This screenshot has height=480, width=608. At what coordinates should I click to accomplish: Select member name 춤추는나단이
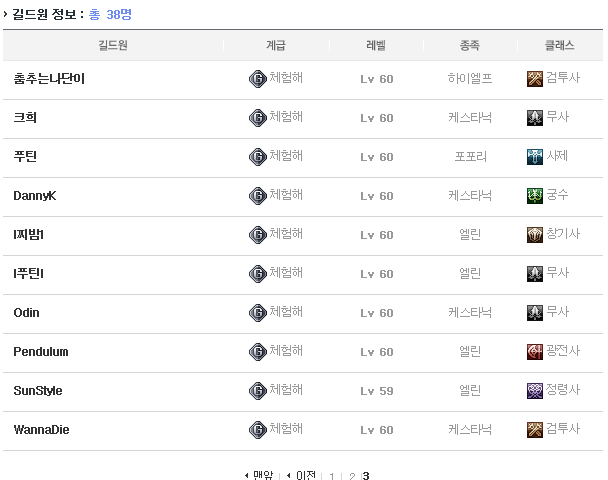tap(49, 79)
